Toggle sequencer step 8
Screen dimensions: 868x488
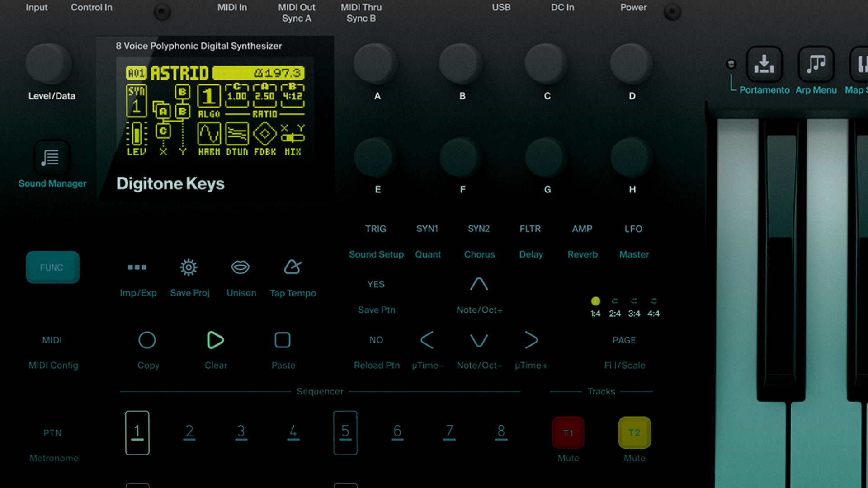[501, 432]
